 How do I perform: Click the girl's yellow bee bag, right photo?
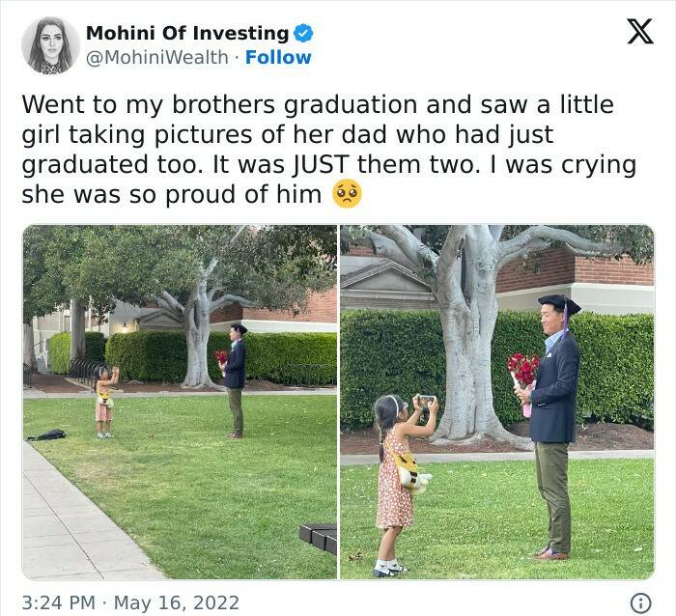(412, 473)
